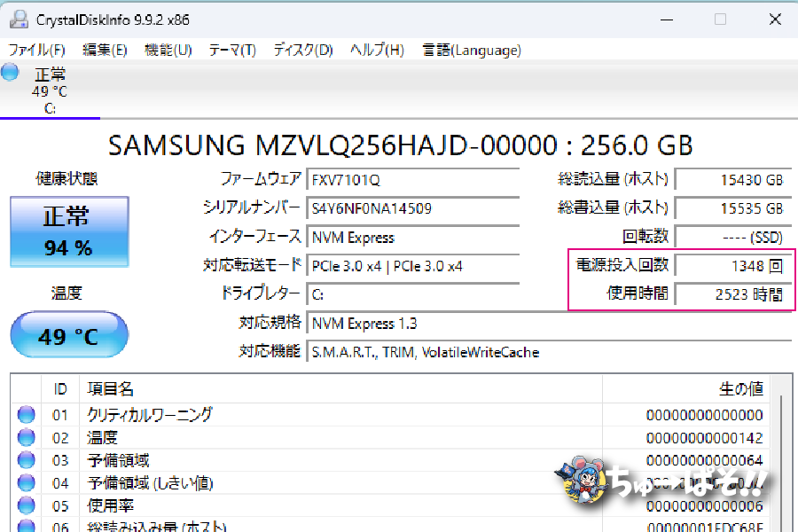Select the 予備領域 (しきい値) row name

150,482
